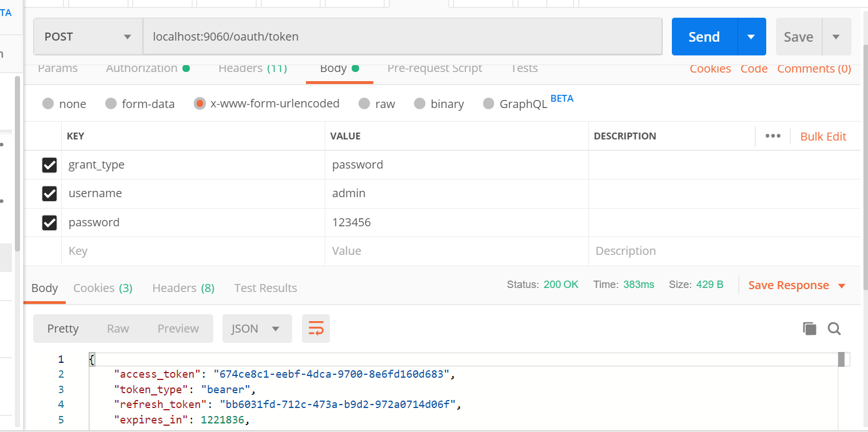Viewport: 868px width, 432px height.
Task: Click the token_type line in response
Action: coord(184,390)
